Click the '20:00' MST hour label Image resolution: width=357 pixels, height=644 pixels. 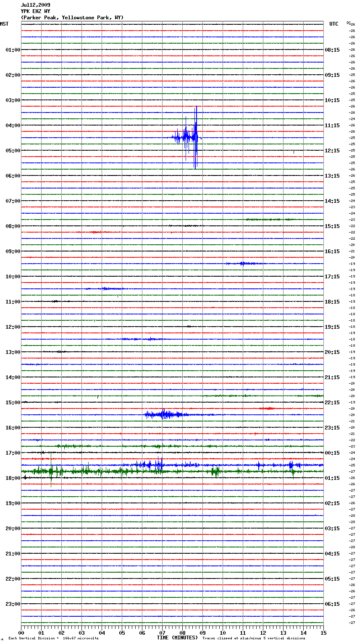13,529
